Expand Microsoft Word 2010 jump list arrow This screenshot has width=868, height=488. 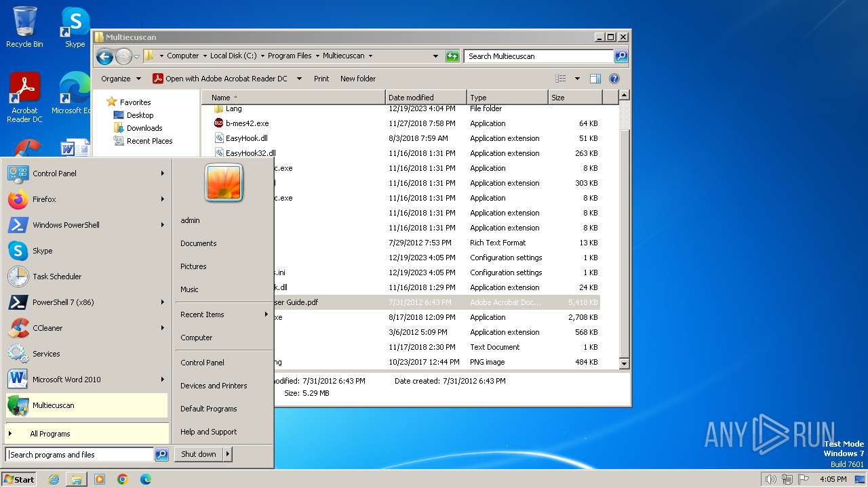tap(163, 380)
